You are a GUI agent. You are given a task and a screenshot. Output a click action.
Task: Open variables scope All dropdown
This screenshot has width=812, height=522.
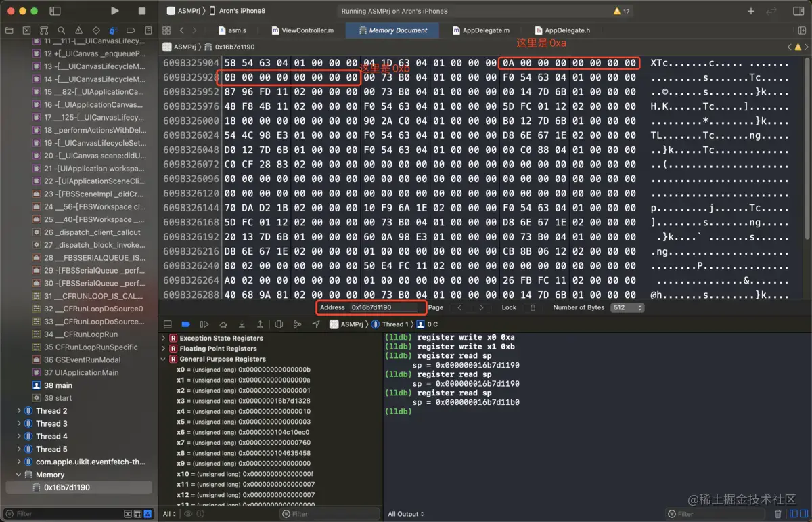(x=170, y=514)
